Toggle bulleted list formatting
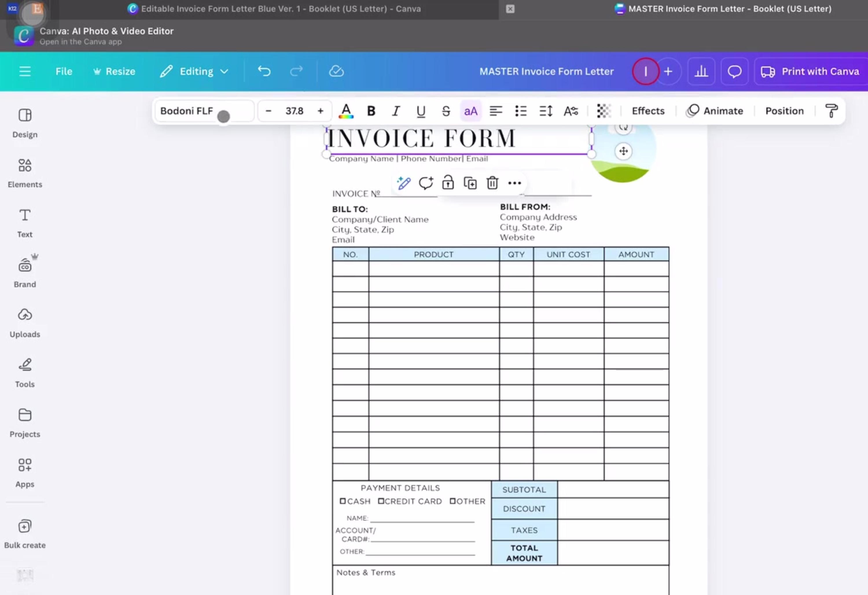 coord(521,111)
